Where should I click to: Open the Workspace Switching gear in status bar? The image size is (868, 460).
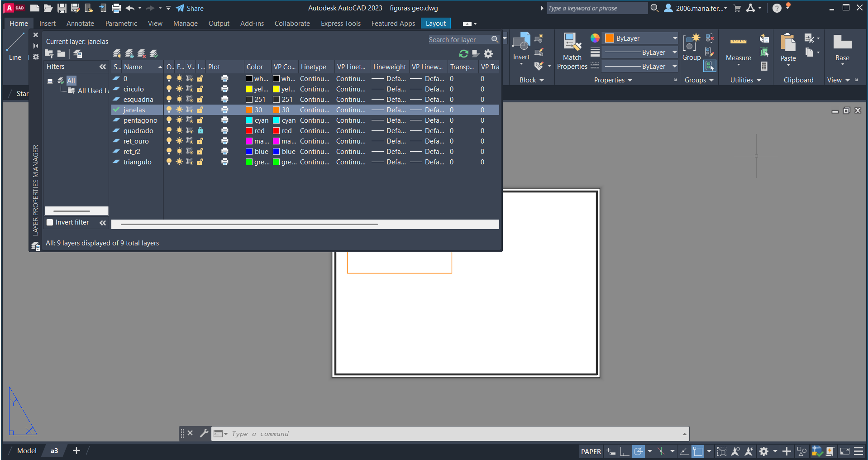pyautogui.click(x=764, y=451)
